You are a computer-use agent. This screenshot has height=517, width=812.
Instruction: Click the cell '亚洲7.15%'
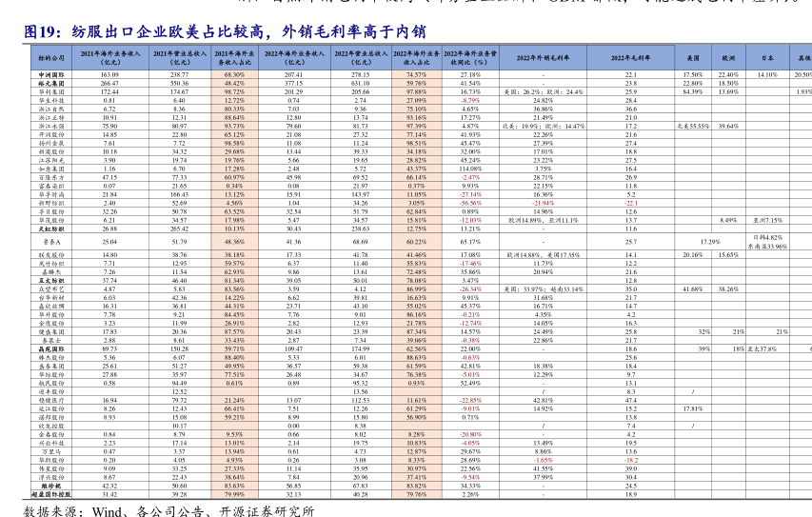[767, 220]
